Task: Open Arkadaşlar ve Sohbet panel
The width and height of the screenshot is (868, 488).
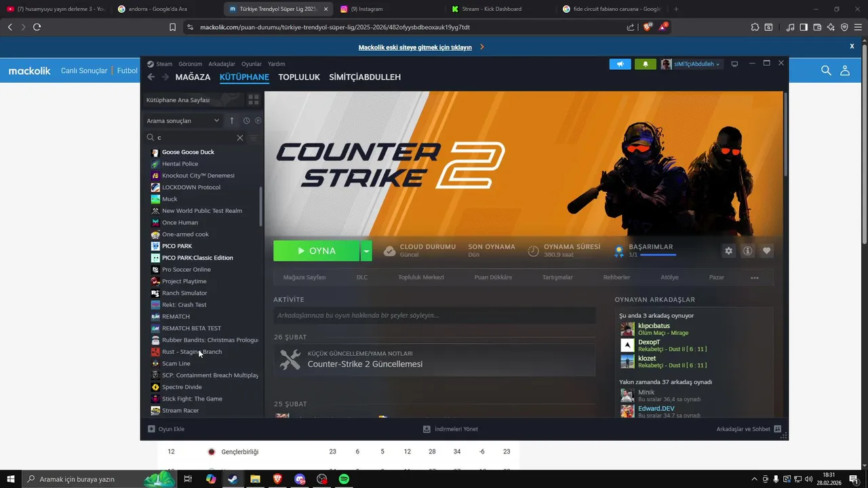Action: coord(749,429)
